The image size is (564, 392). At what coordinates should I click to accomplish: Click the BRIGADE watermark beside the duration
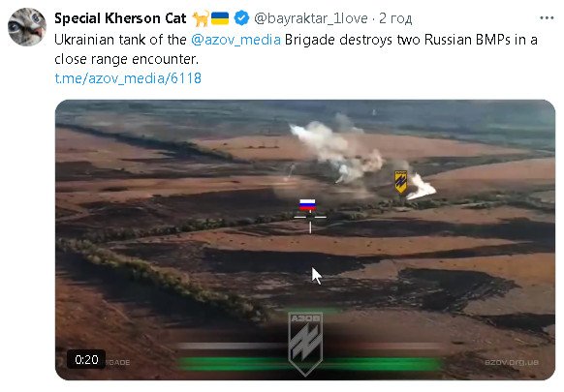117,363
